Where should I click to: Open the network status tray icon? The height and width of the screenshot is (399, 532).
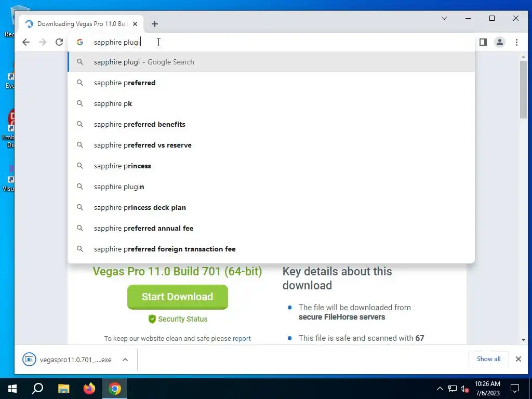pyautogui.click(x=453, y=389)
